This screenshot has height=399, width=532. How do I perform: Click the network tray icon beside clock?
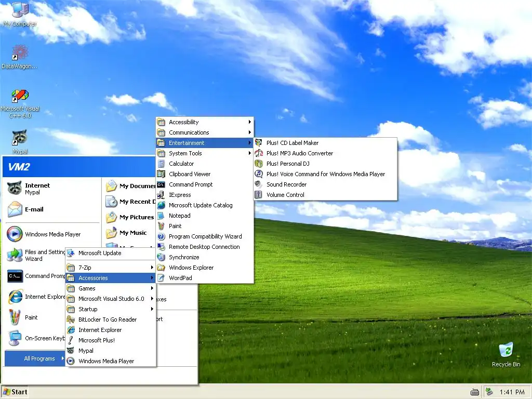click(489, 392)
